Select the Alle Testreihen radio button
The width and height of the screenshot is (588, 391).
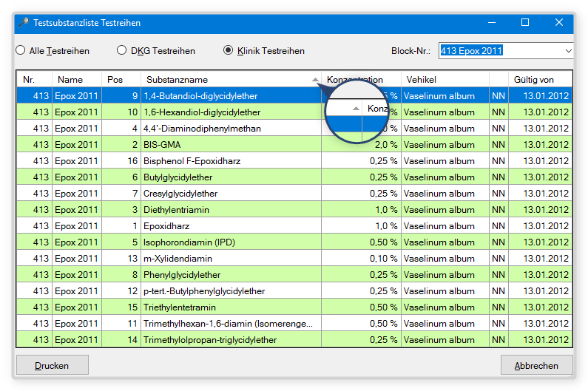20,51
